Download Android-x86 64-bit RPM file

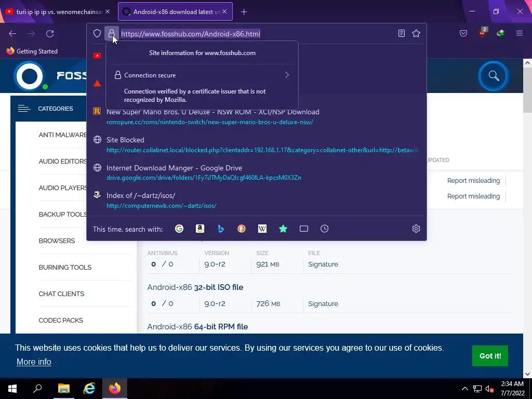[x=197, y=327]
